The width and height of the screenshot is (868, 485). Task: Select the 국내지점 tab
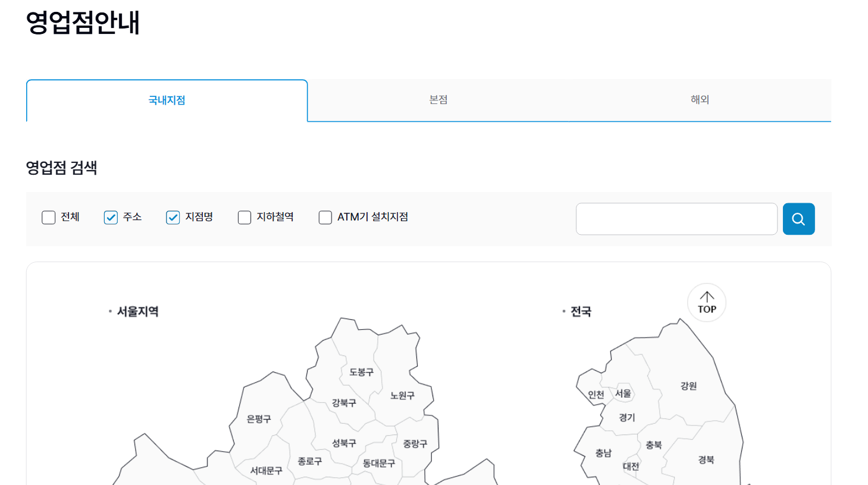point(166,100)
